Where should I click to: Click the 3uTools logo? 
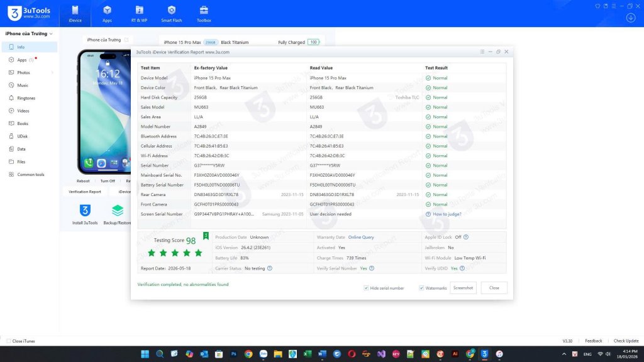[x=29, y=13]
